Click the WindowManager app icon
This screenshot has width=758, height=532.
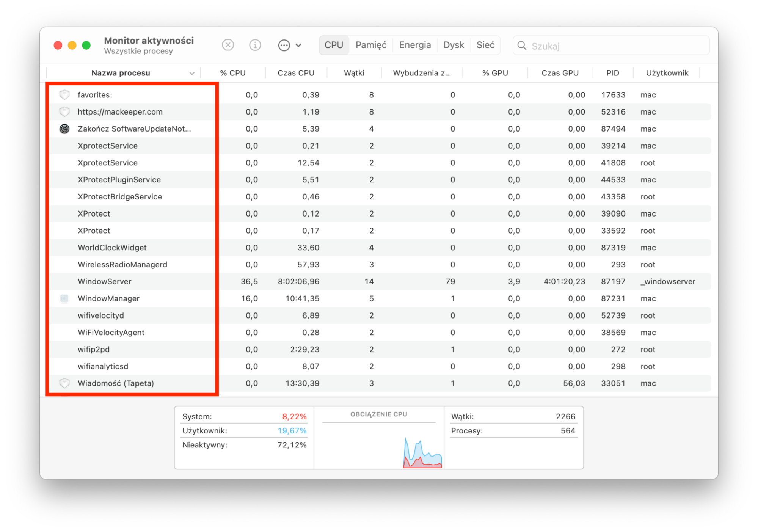[64, 298]
